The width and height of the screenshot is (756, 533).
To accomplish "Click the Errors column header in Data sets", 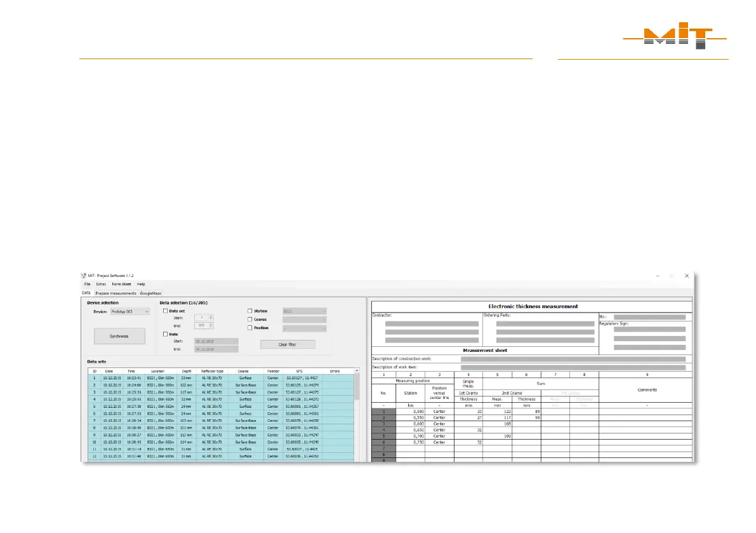I will (x=335, y=371).
